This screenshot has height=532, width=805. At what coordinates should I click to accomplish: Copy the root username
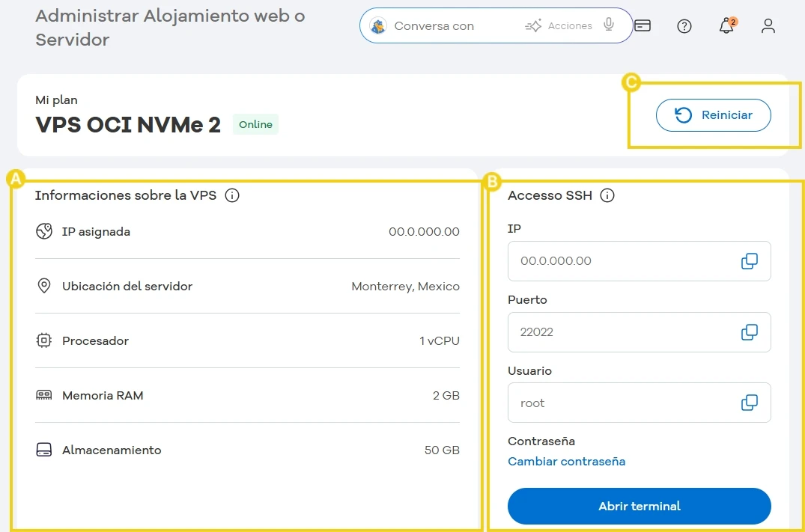pyautogui.click(x=748, y=402)
